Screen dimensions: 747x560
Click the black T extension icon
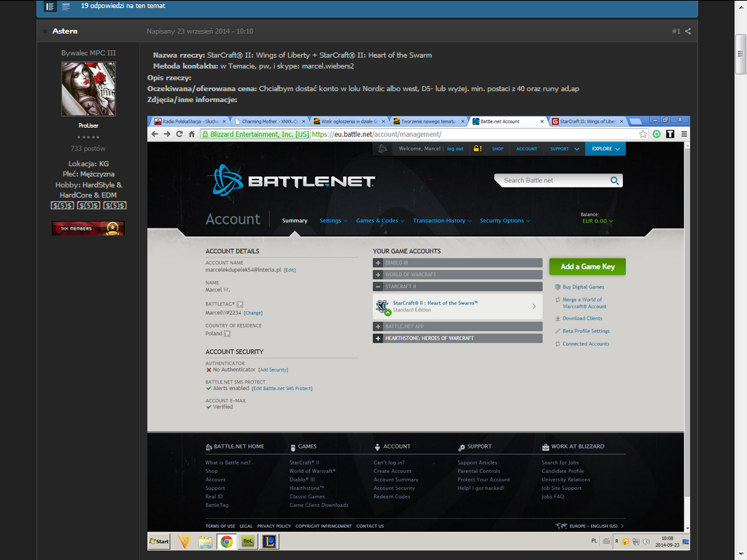670,134
